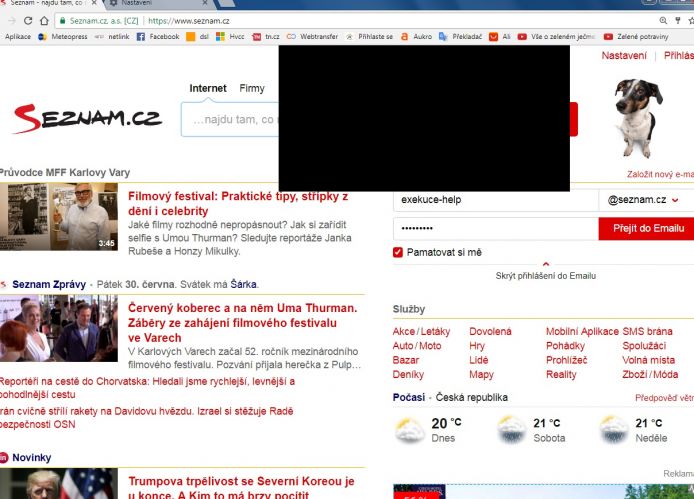
Task: Play the Filmový festival video thumbnail
Action: 59,217
